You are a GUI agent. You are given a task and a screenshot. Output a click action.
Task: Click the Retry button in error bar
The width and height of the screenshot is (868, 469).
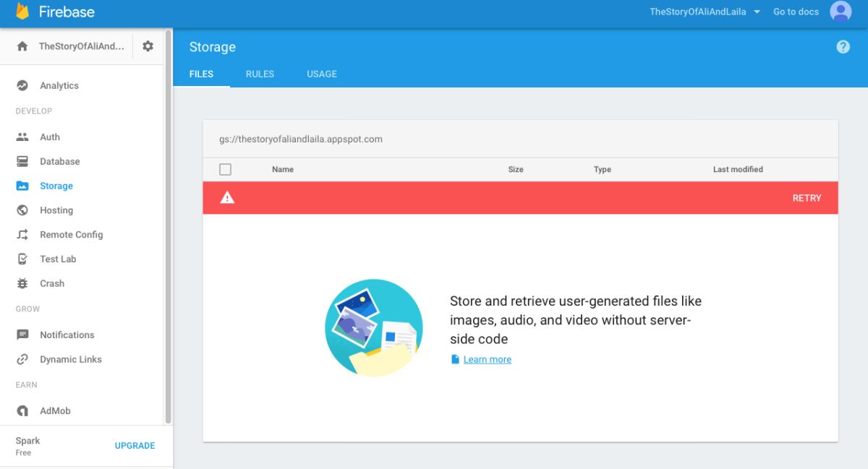point(807,198)
